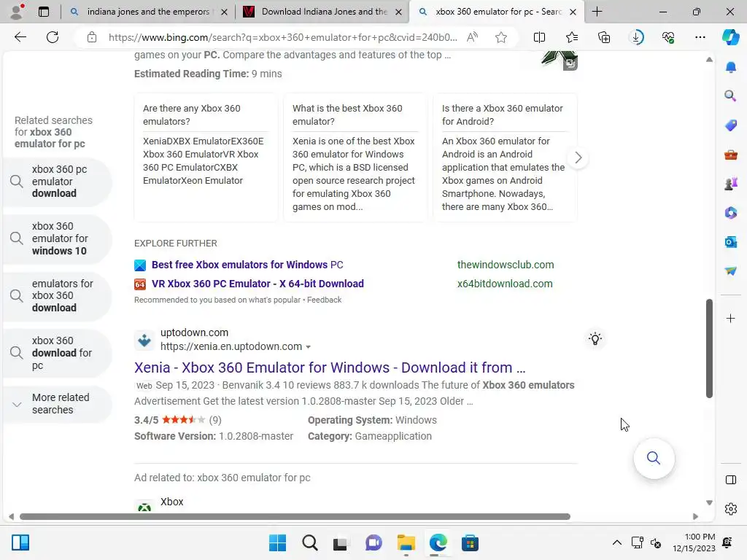
Task: Open Outlook icon in Edge sidebar
Action: coord(731,242)
